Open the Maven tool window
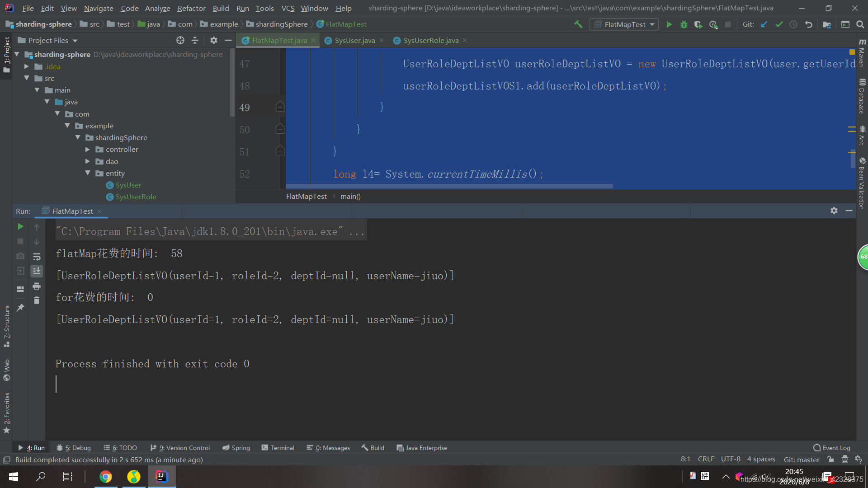This screenshot has height=488, width=868. click(862, 52)
